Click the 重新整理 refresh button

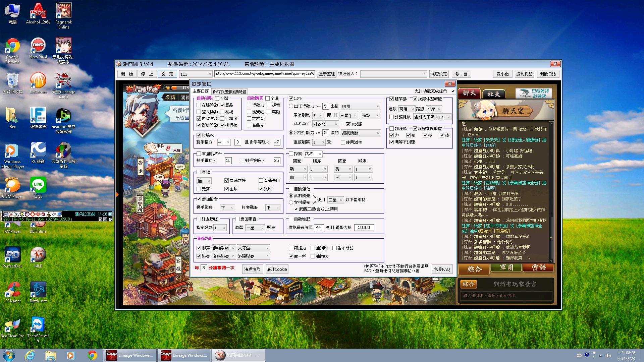pos(327,74)
